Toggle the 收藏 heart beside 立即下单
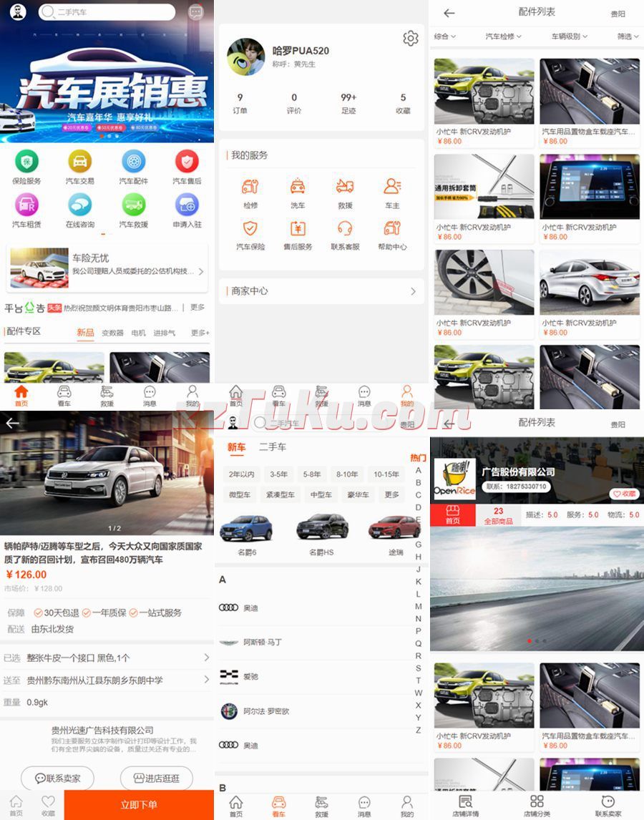Image resolution: width=644 pixels, height=820 pixels. [x=48, y=804]
